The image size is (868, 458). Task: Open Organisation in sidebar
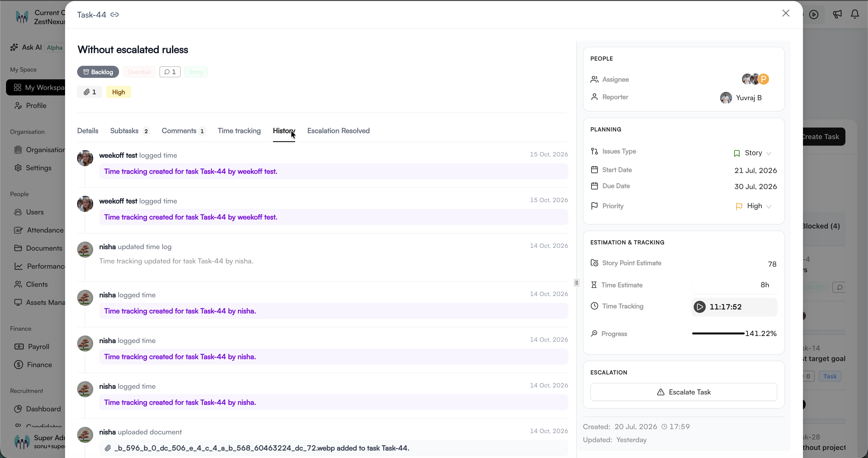[x=39, y=150]
